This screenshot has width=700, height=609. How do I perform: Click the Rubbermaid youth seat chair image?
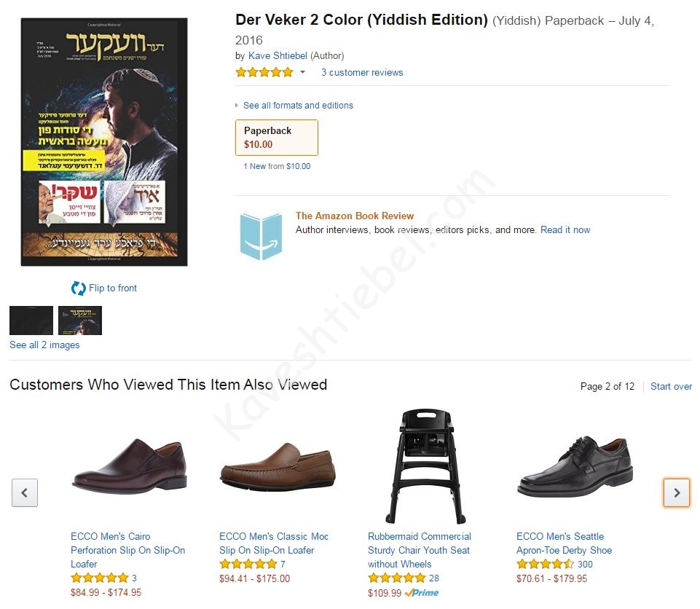tap(426, 466)
